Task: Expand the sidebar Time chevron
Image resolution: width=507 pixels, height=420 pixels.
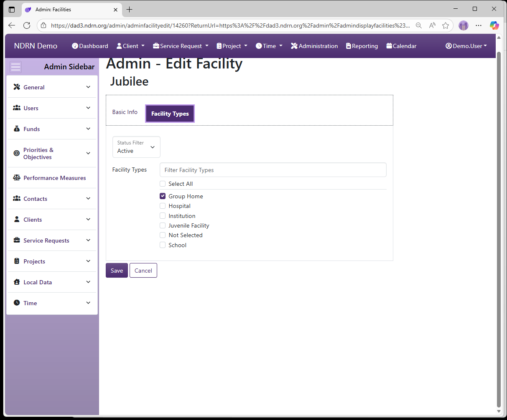Action: (x=88, y=303)
